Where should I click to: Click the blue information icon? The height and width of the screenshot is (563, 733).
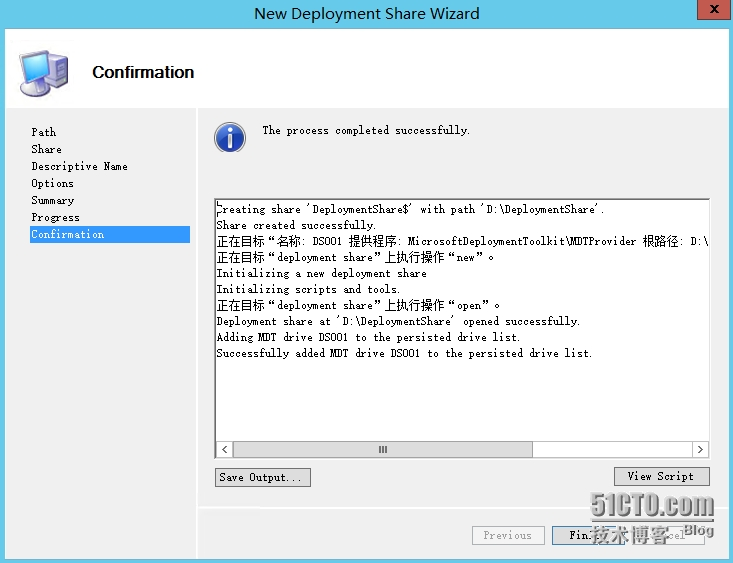pyautogui.click(x=230, y=137)
